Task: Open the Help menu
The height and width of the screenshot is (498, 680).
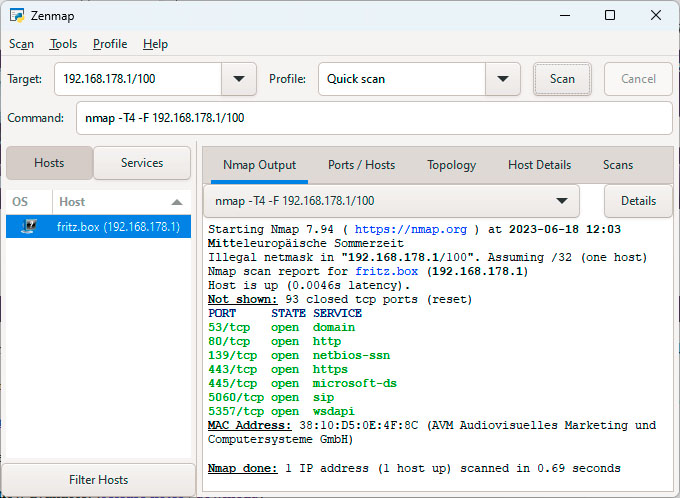Action: [x=155, y=44]
